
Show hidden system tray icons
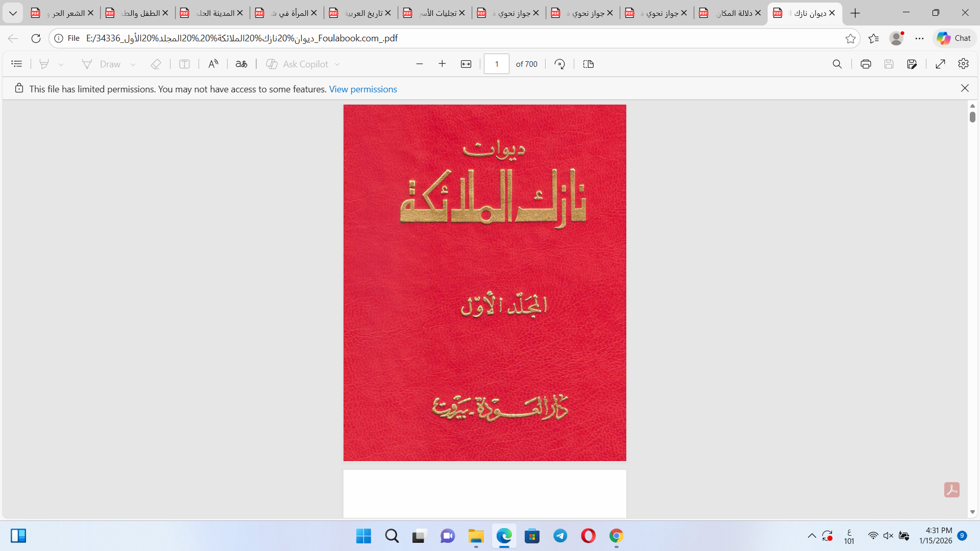point(812,536)
